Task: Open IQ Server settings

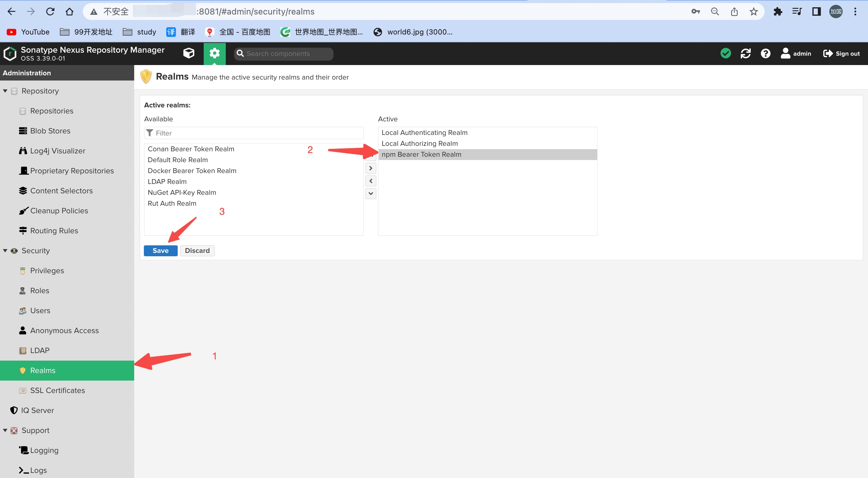Action: (x=67, y=410)
